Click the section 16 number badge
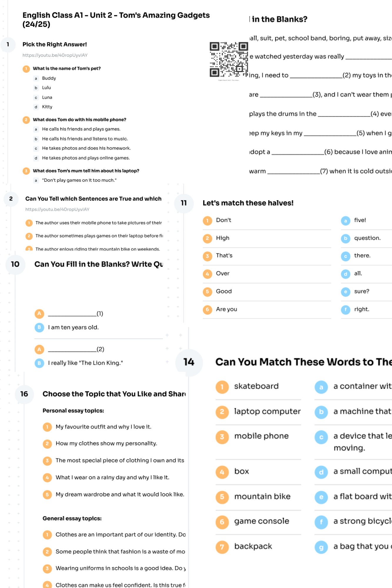Image resolution: width=392 pixels, height=588 pixels. pyautogui.click(x=24, y=394)
